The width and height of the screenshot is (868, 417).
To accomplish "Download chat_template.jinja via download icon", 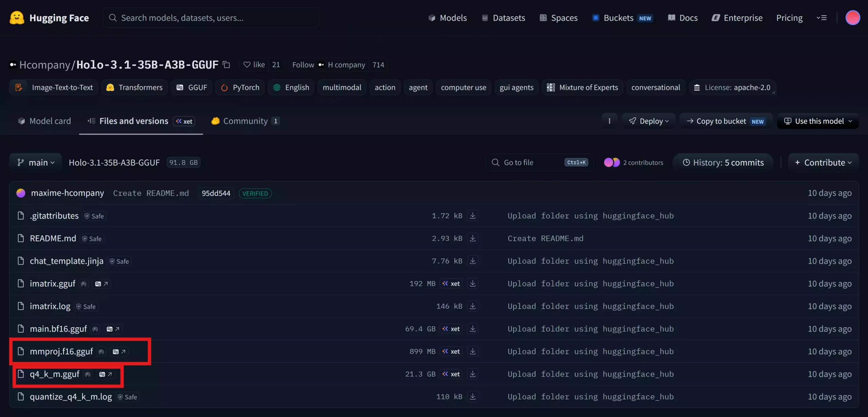I will (473, 261).
